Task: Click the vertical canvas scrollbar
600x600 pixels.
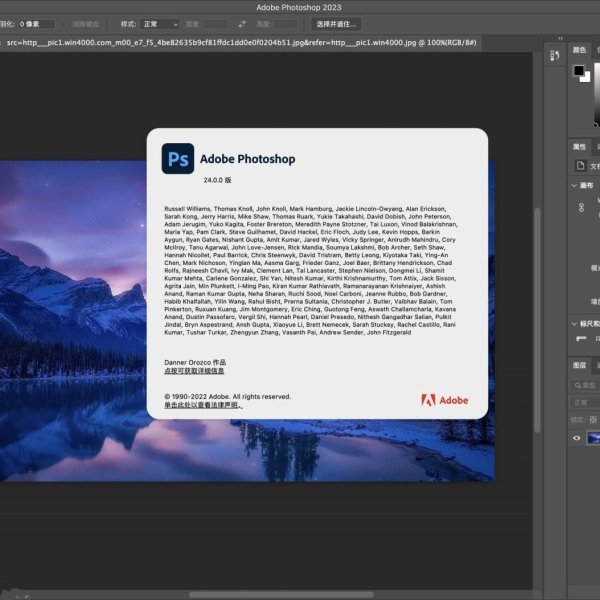Action: pos(537,320)
